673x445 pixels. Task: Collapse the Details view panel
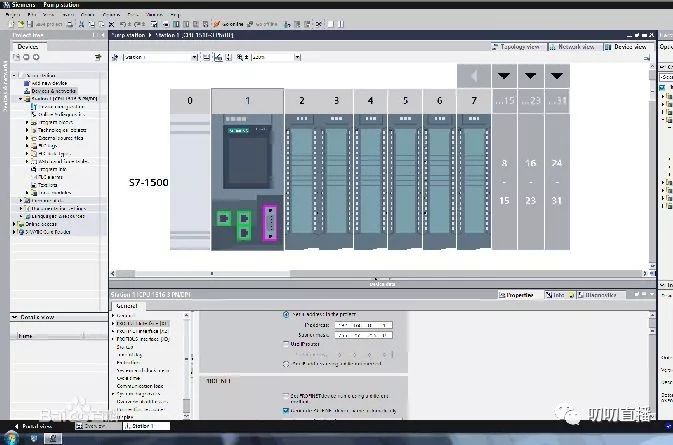tap(15, 317)
